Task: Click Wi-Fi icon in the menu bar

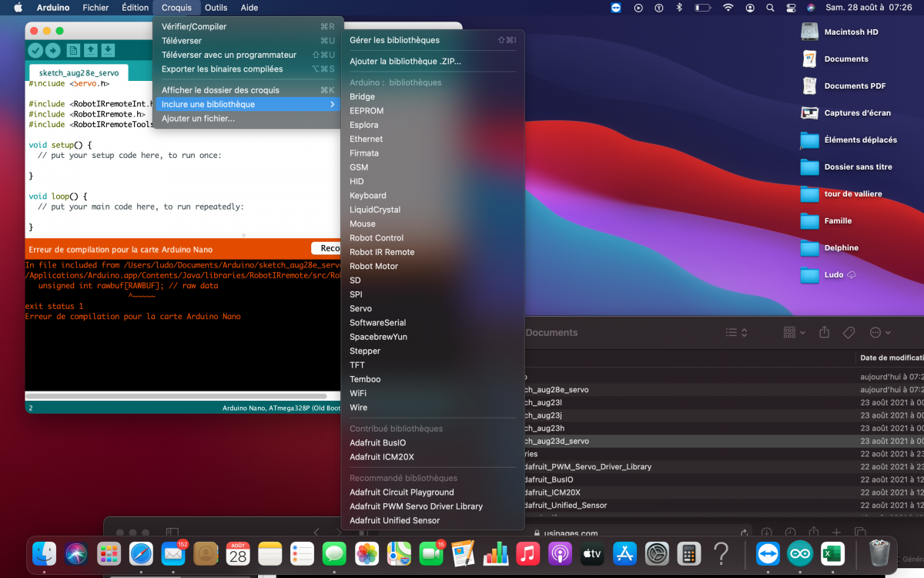Action: pyautogui.click(x=728, y=8)
